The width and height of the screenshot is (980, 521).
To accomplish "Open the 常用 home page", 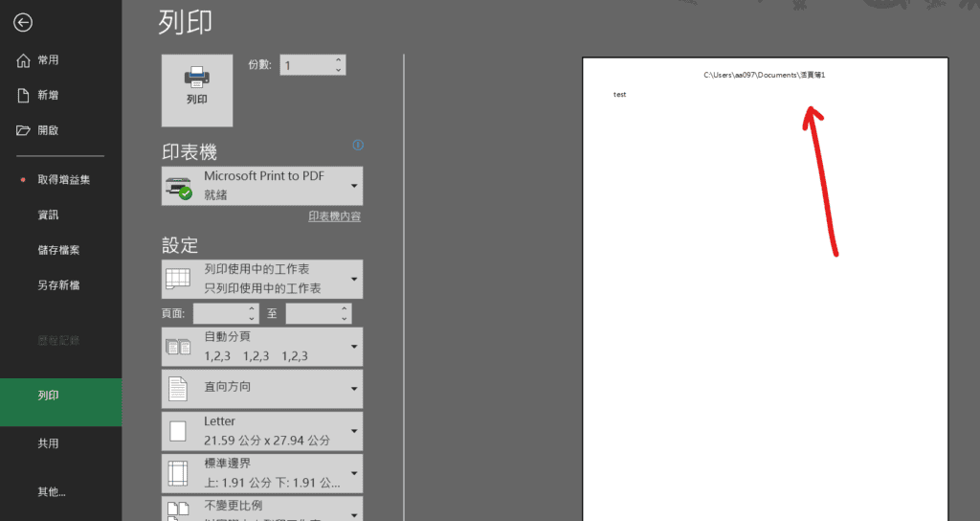I will pyautogui.click(x=48, y=60).
